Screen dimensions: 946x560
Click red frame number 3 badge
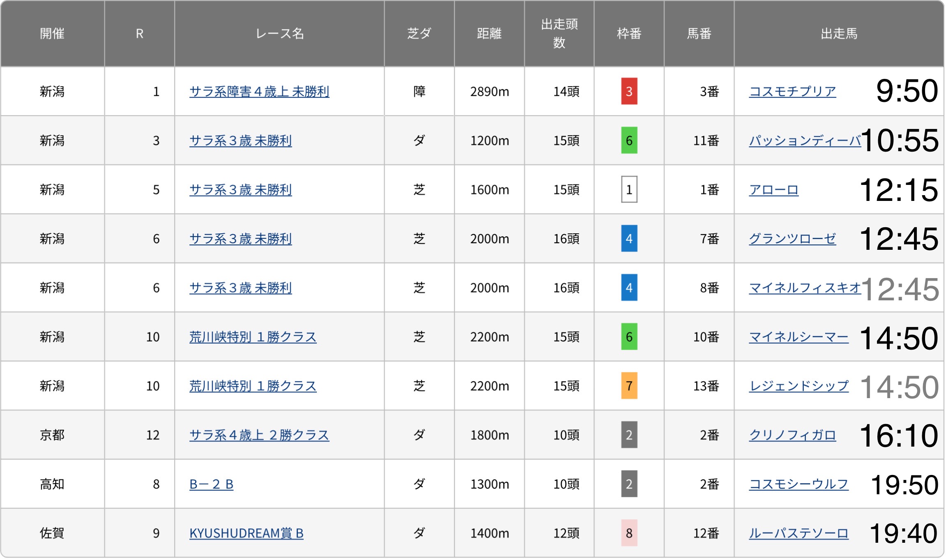629,91
